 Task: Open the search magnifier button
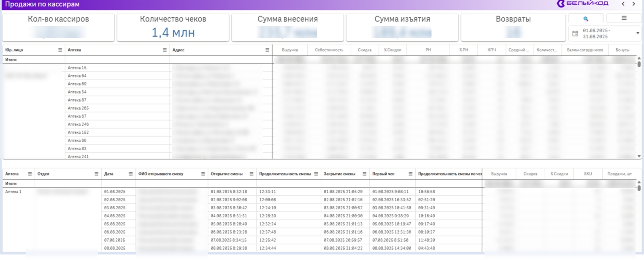(586, 19)
